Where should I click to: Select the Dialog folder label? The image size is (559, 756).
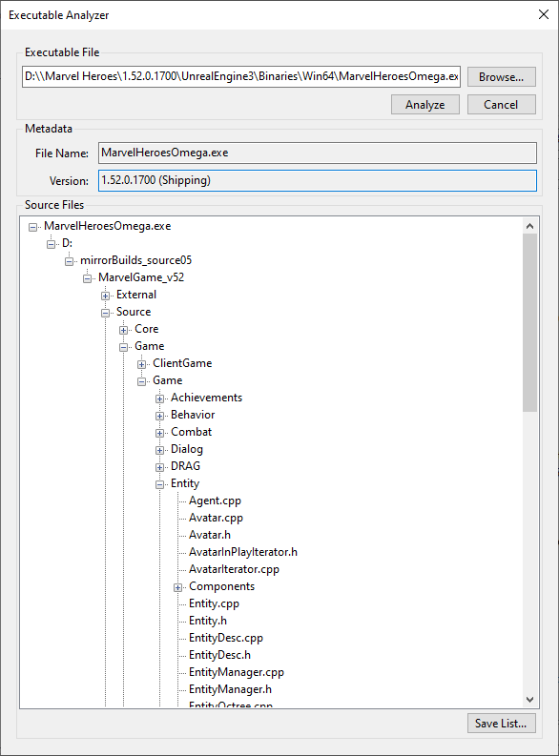coord(187,449)
